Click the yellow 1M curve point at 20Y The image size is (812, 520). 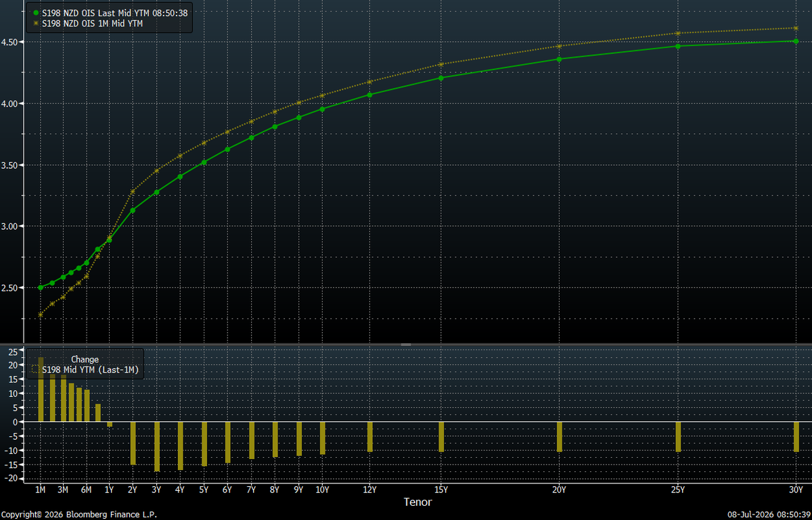559,46
